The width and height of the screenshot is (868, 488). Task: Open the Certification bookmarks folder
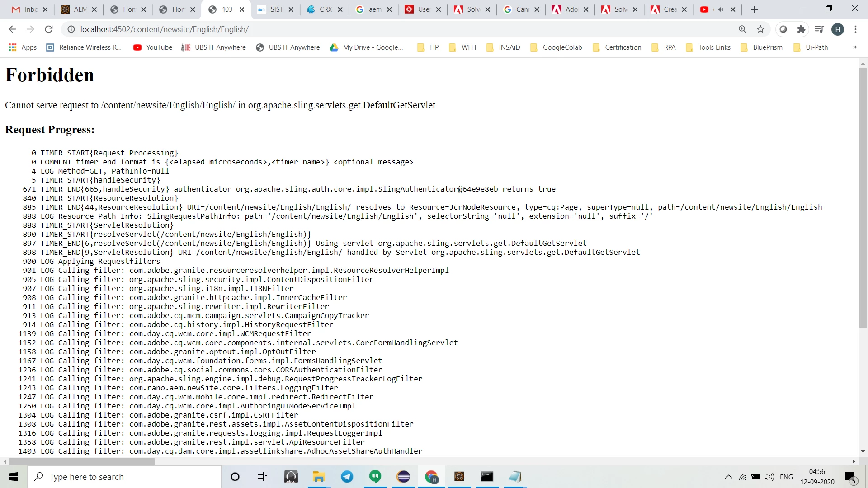tap(617, 47)
